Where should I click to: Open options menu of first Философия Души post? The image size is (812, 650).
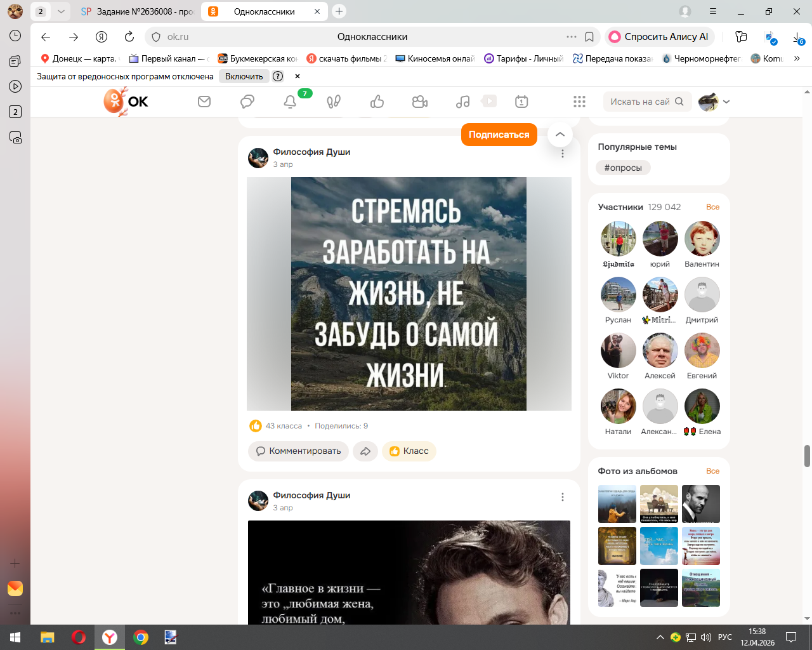(x=563, y=154)
